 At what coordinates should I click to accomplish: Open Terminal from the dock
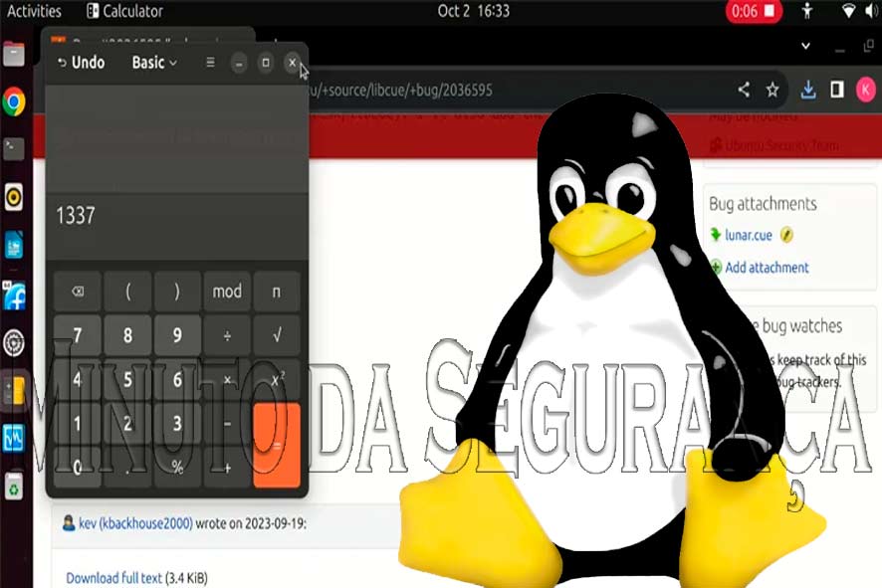[14, 149]
